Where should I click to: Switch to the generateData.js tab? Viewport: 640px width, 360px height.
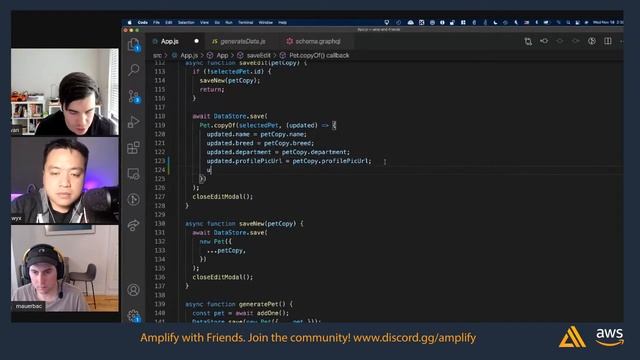pyautogui.click(x=242, y=41)
